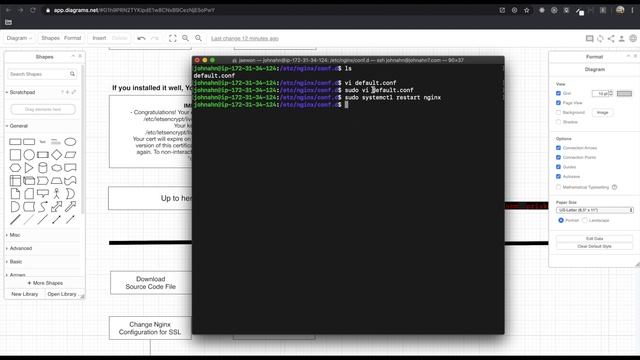Image resolution: width=640 pixels, height=360 pixels.
Task: Select the square shape in General
Action: click(x=15, y=155)
